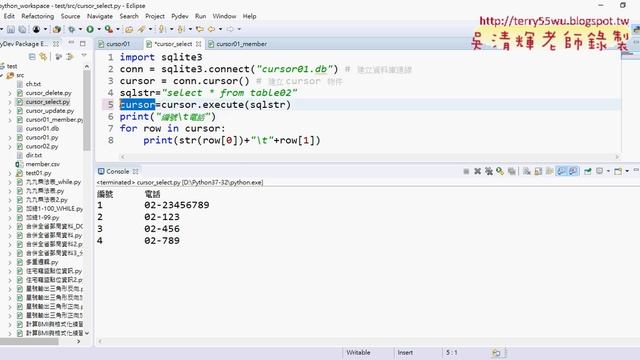Select member.csv in Package Explorer
This screenshot has height=360, width=640.
coord(42,164)
